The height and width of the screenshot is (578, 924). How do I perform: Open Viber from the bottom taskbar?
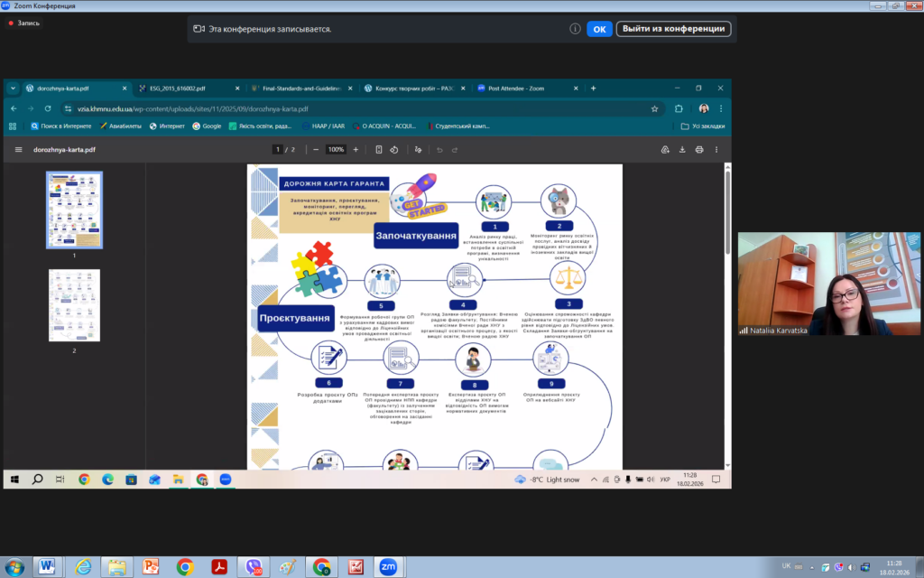point(254,566)
